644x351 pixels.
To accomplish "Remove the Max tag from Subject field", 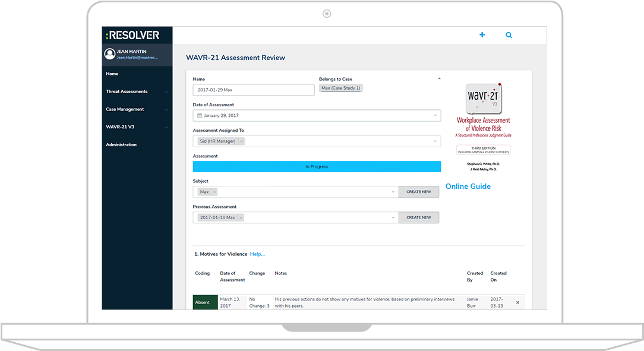I will 214,192.
